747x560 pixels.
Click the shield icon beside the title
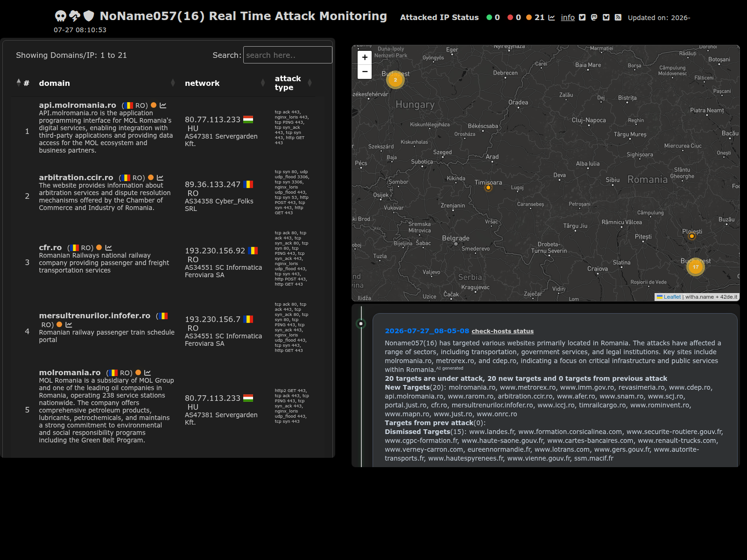tap(89, 16)
